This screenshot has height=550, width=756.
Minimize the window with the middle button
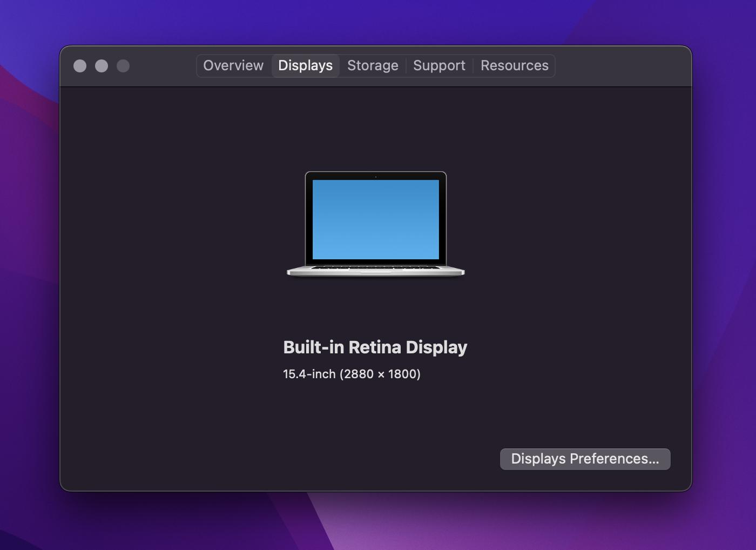[x=102, y=66]
